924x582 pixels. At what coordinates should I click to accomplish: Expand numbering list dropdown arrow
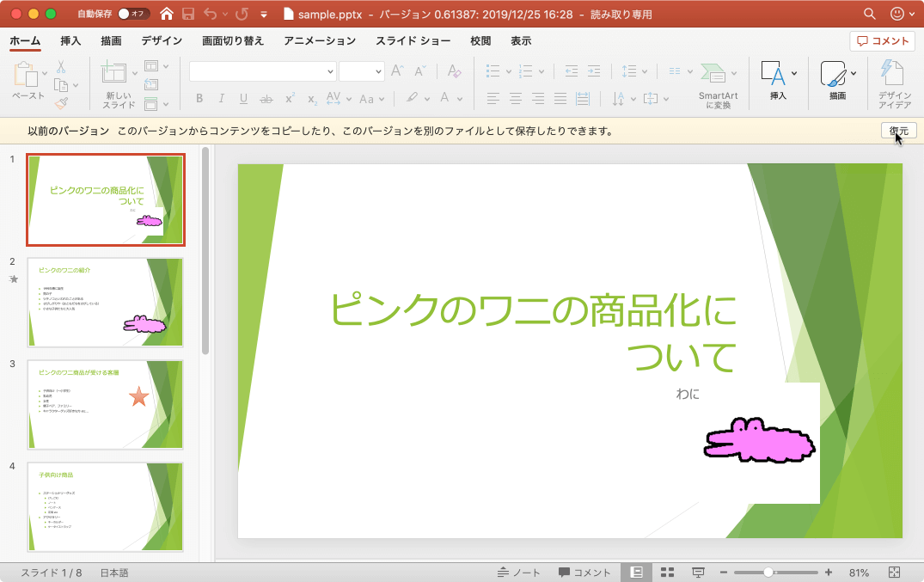point(542,72)
